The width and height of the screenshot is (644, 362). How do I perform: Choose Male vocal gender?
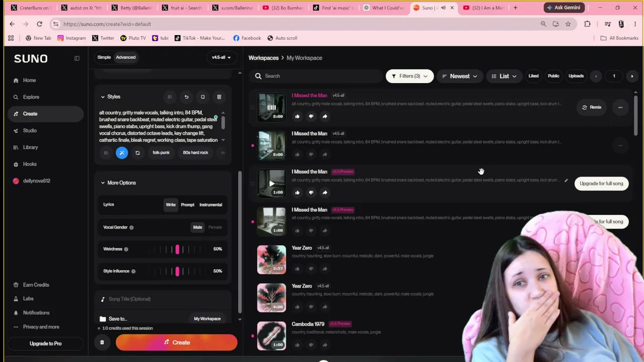198,227
